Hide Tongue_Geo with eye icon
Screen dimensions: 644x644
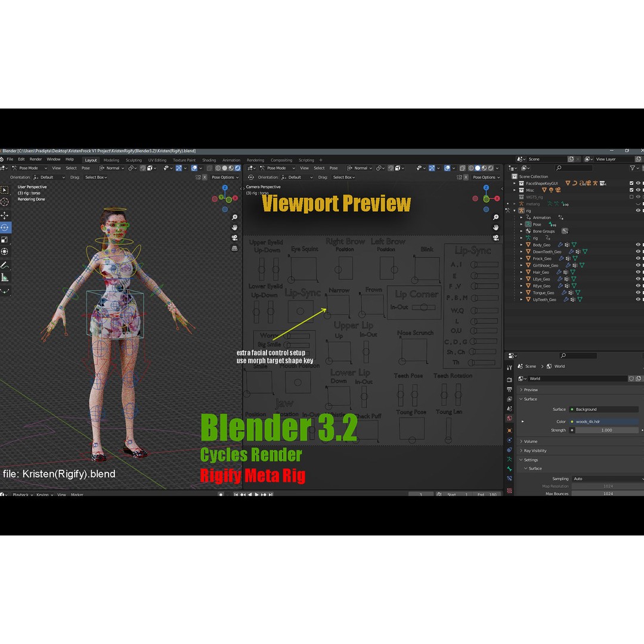(x=638, y=292)
